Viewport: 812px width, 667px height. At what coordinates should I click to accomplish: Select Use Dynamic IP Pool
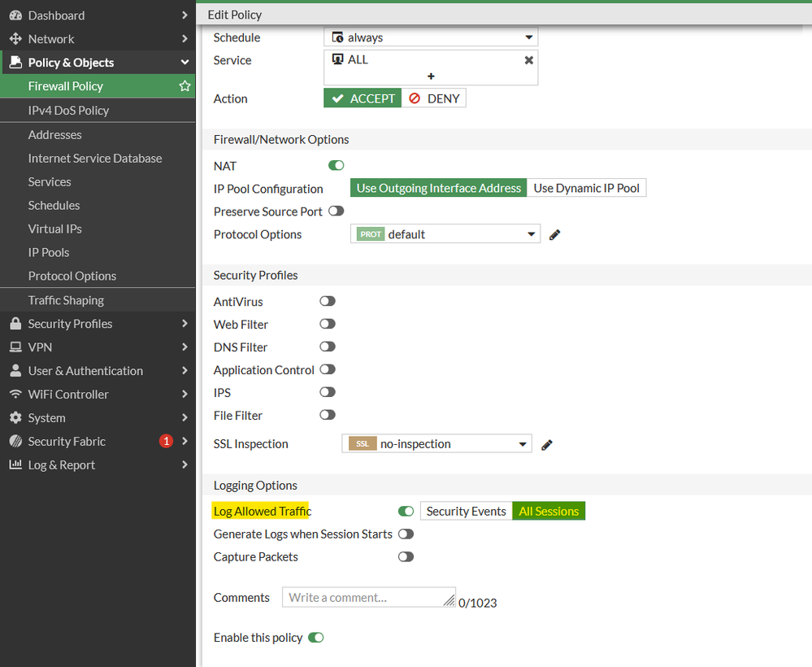586,188
